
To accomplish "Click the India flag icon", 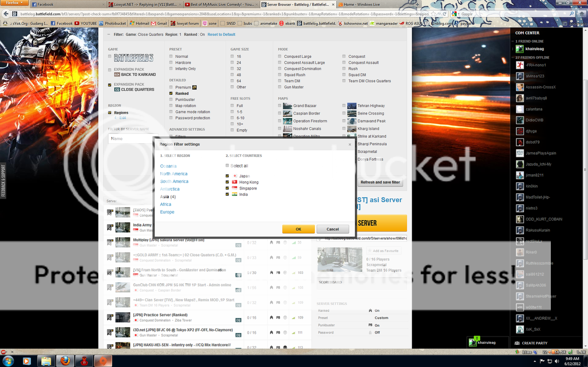I will point(235,194).
